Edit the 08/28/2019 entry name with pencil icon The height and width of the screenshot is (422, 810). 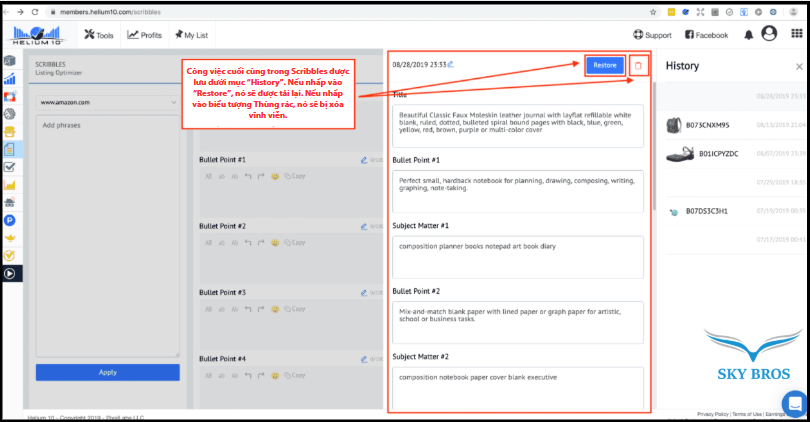[x=450, y=65]
